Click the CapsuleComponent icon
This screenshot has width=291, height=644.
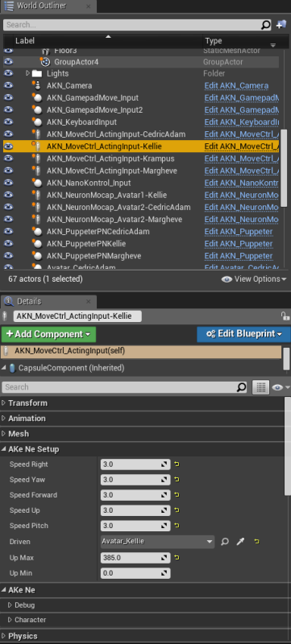click(12, 368)
